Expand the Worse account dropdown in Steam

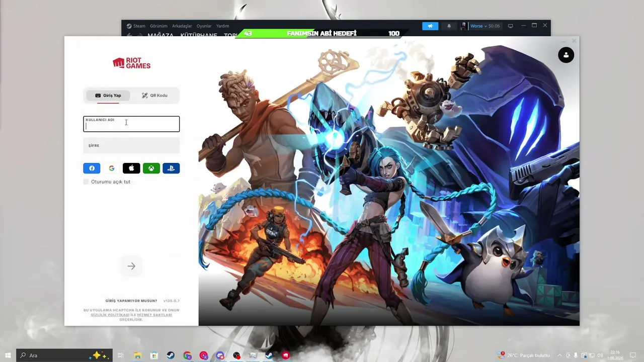(478, 26)
